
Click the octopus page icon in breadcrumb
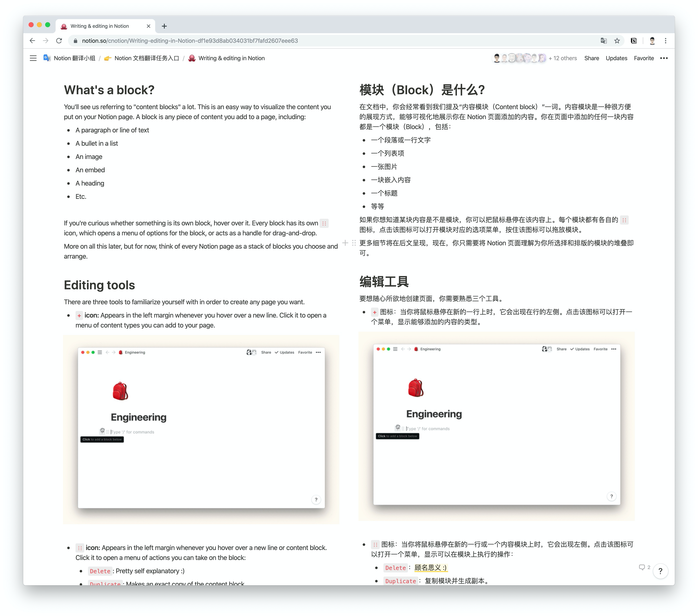pyautogui.click(x=192, y=58)
